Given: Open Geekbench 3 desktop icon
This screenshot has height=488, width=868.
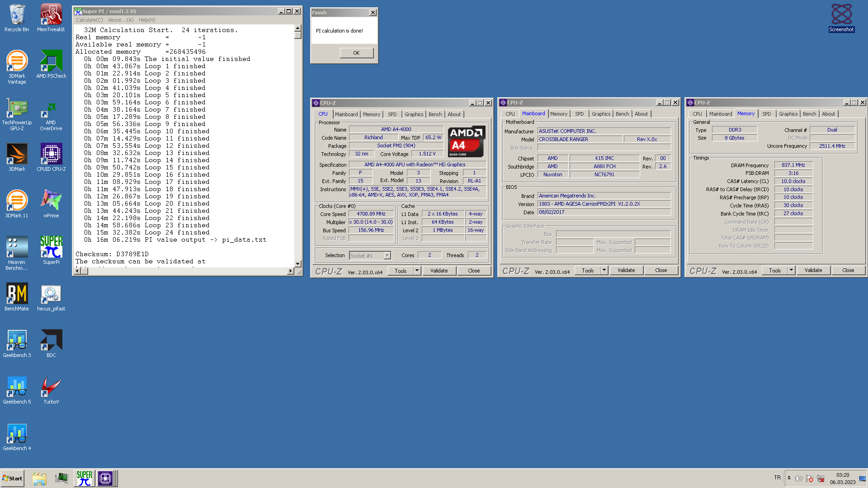Looking at the screenshot, I should 17,343.
